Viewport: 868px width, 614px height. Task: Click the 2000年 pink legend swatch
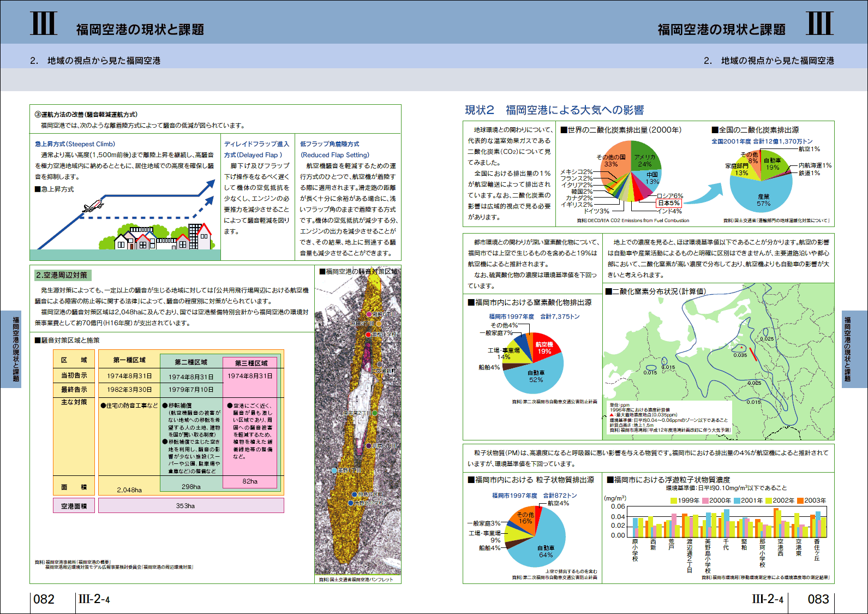pos(705,500)
